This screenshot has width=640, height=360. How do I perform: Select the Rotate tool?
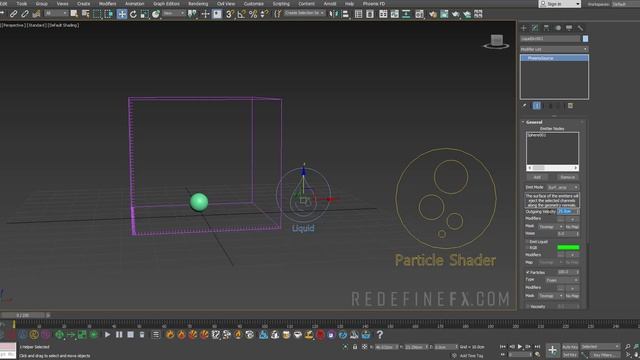pyautogui.click(x=133, y=14)
